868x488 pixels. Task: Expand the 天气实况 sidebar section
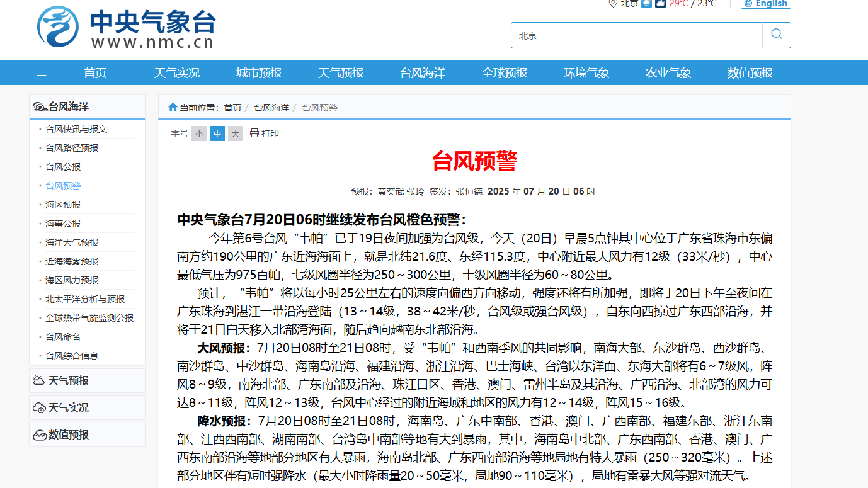[87, 407]
